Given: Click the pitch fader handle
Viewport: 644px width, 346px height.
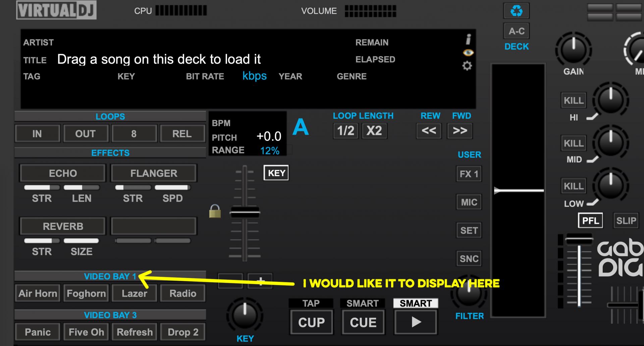Looking at the screenshot, I should tap(245, 213).
